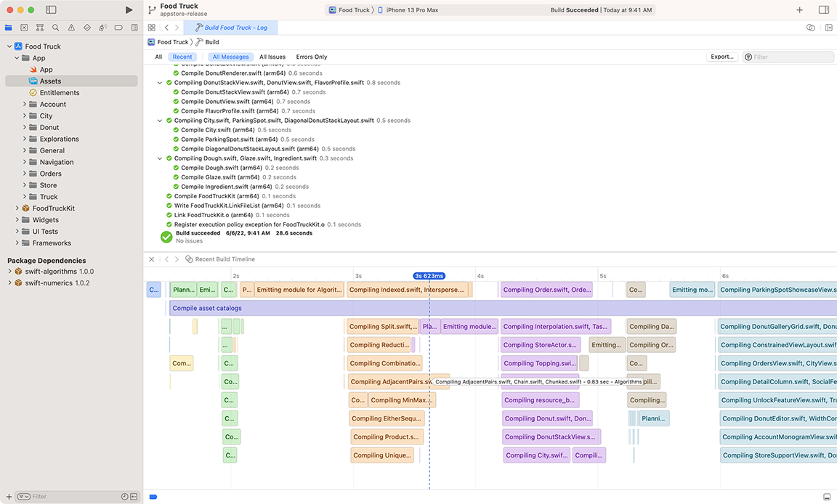Select Assets in the navigator
The height and width of the screenshot is (504, 837).
(71, 81)
